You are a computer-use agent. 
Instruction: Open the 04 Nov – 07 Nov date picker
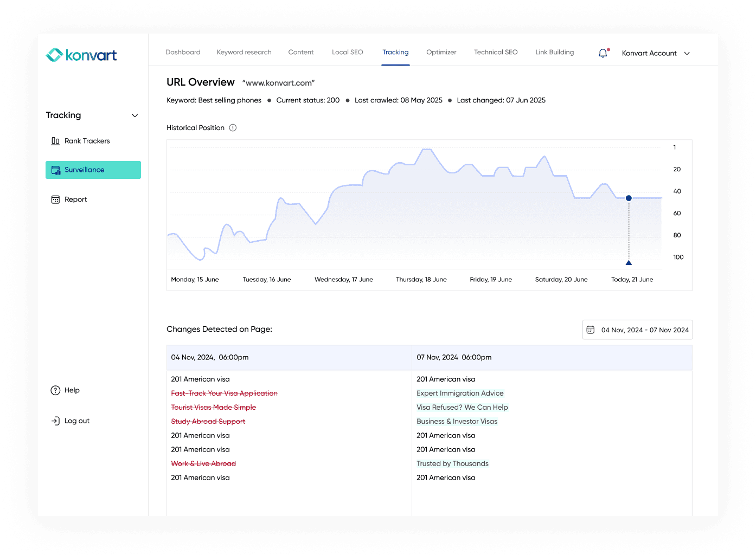pyautogui.click(x=644, y=330)
